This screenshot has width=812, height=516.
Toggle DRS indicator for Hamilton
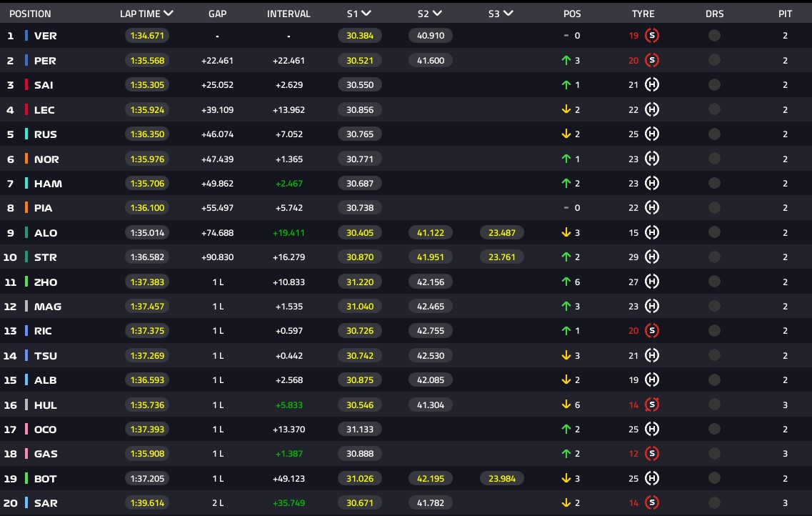point(714,184)
